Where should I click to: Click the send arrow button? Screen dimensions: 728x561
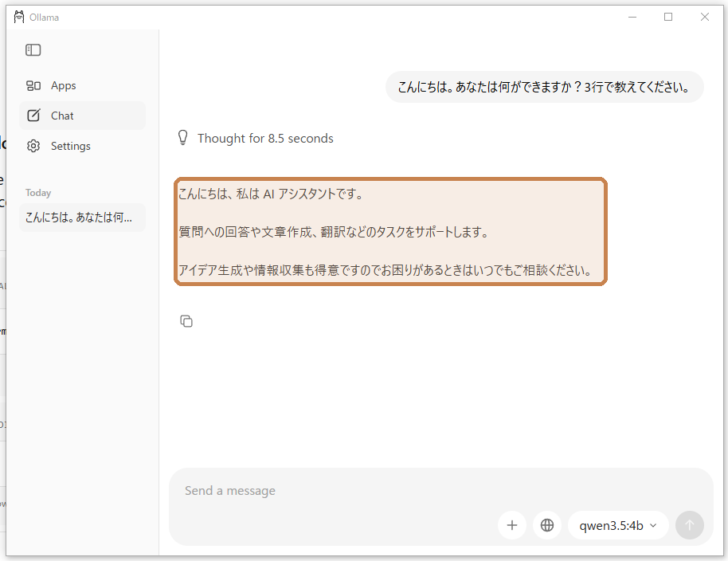(x=690, y=525)
